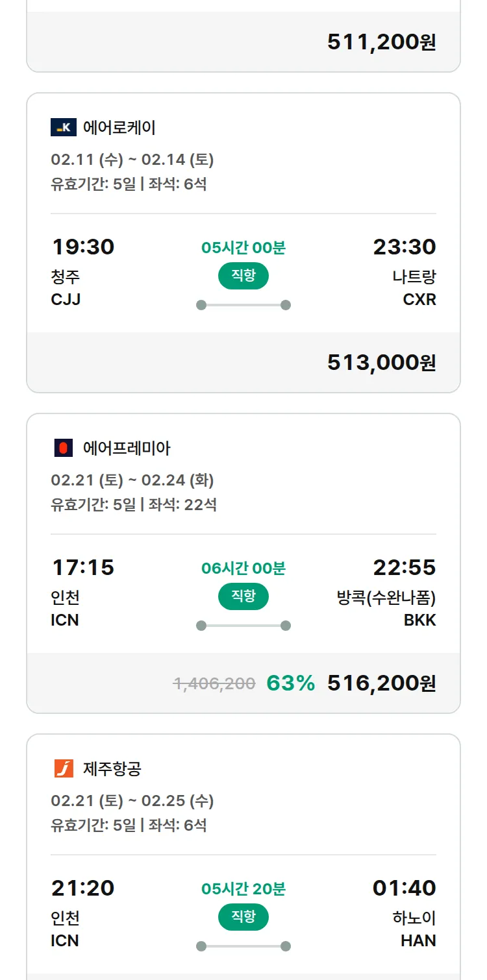
Task: Click the Aero K airline logo
Action: (x=64, y=127)
